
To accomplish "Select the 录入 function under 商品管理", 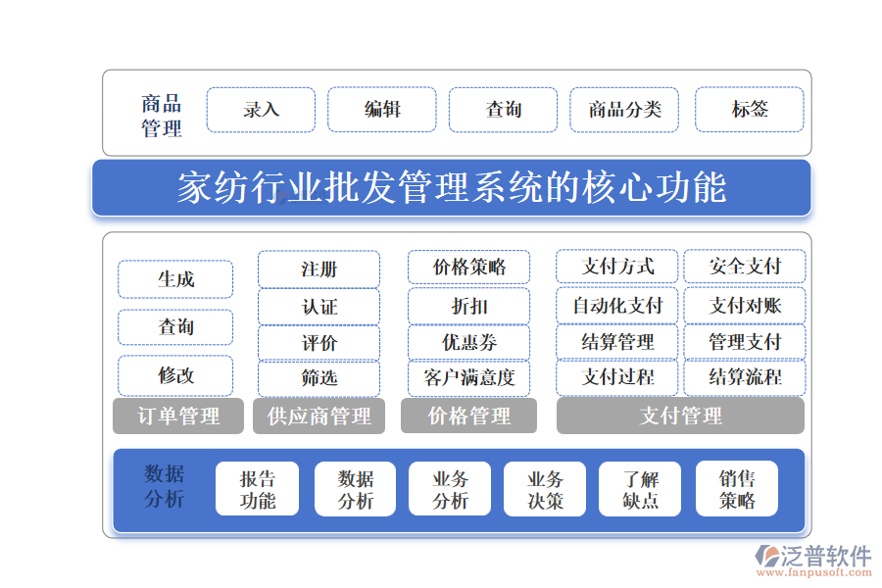I will coord(261,110).
